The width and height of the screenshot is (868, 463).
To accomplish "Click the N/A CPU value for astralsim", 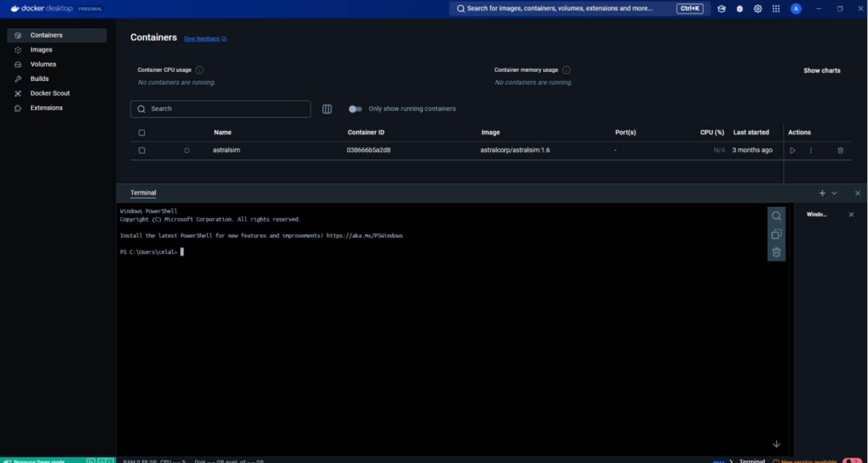I will tap(719, 151).
